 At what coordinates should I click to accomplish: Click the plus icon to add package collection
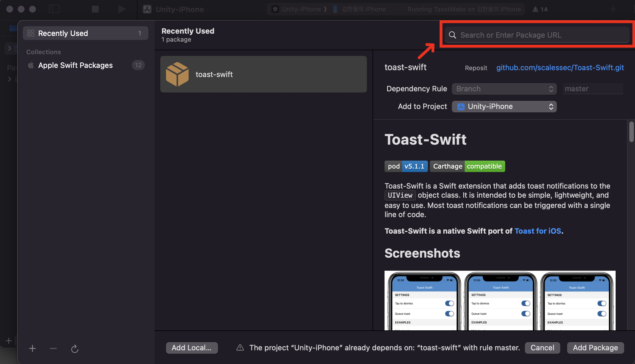32,348
